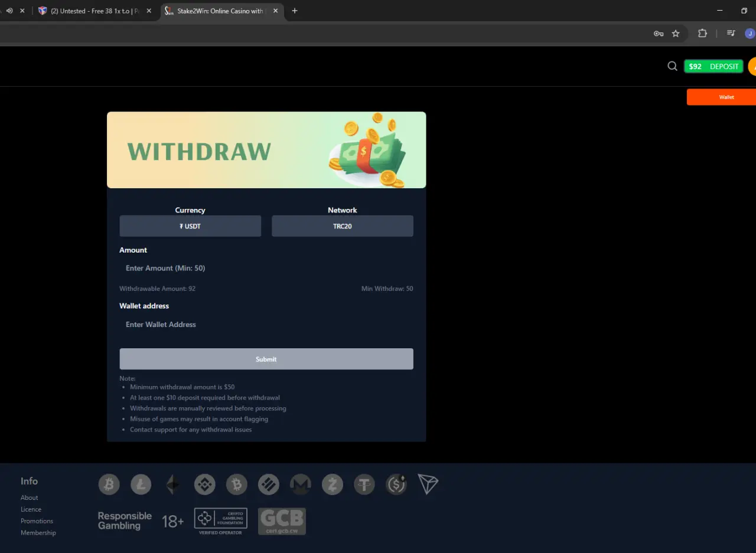The width and height of the screenshot is (756, 553).
Task: Click the "Currency" label above USDT
Action: 190,210
